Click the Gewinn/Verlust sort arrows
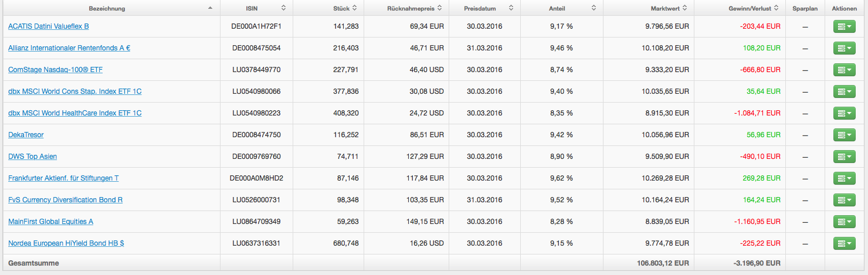 tap(776, 8)
